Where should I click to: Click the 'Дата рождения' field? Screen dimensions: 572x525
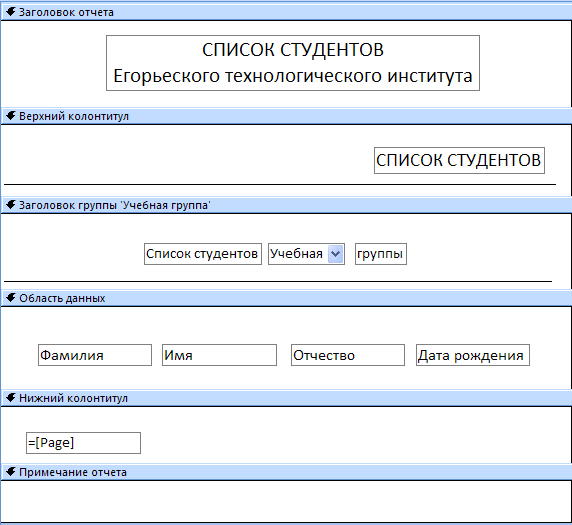(473, 355)
